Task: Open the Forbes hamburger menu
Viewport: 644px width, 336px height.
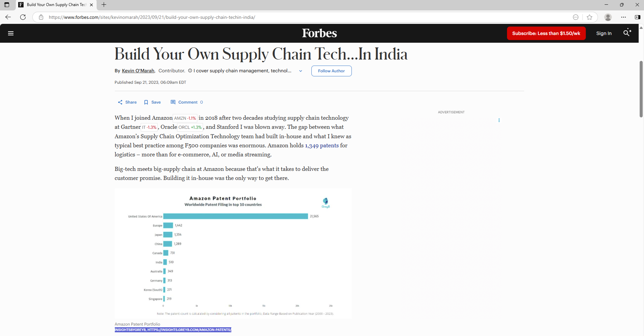Action: pyautogui.click(x=11, y=33)
